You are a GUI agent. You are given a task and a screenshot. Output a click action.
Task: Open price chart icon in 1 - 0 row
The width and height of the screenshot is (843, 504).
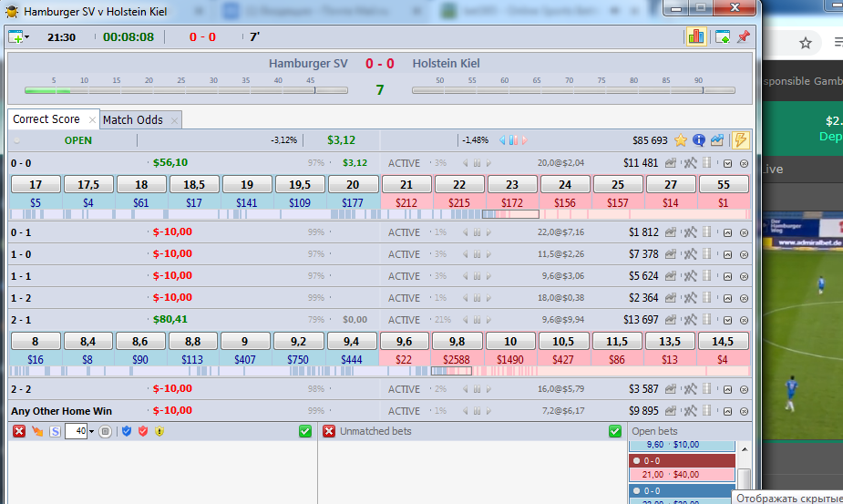coord(671,254)
